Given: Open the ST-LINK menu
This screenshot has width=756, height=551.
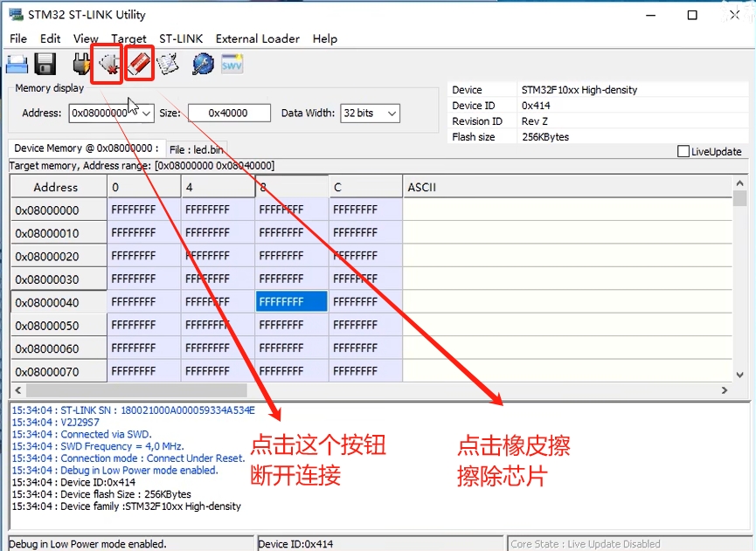Looking at the screenshot, I should [x=181, y=38].
